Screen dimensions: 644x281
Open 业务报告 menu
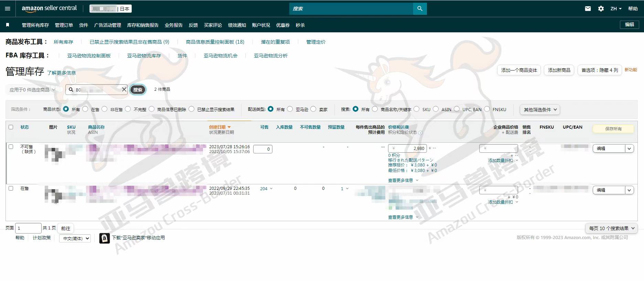click(x=174, y=25)
